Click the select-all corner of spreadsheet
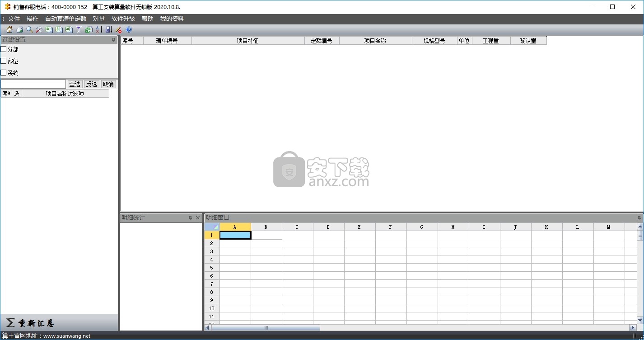Image resolution: width=644 pixels, height=340 pixels. point(212,227)
